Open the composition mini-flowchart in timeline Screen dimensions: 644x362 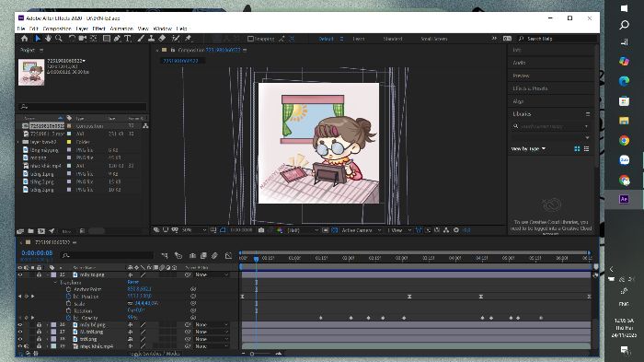coord(165,255)
